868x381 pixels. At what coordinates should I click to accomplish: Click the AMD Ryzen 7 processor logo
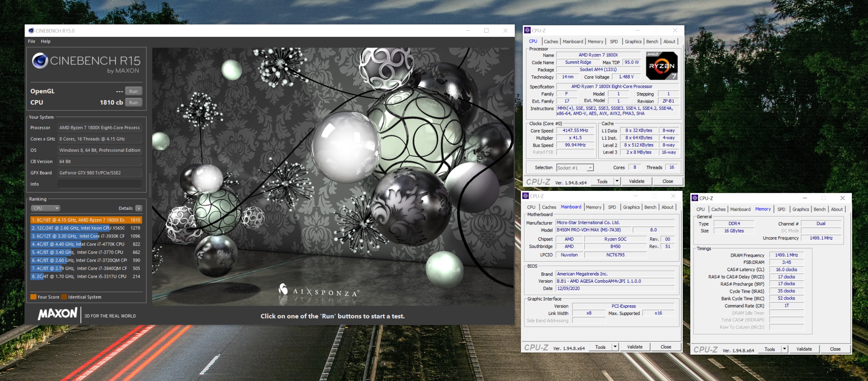coord(662,65)
